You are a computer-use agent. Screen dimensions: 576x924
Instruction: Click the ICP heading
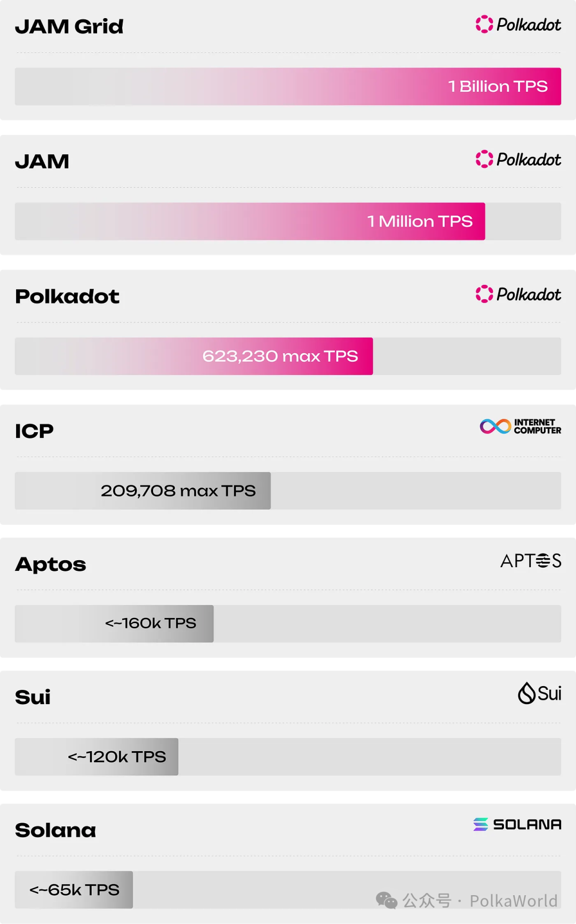(x=34, y=431)
